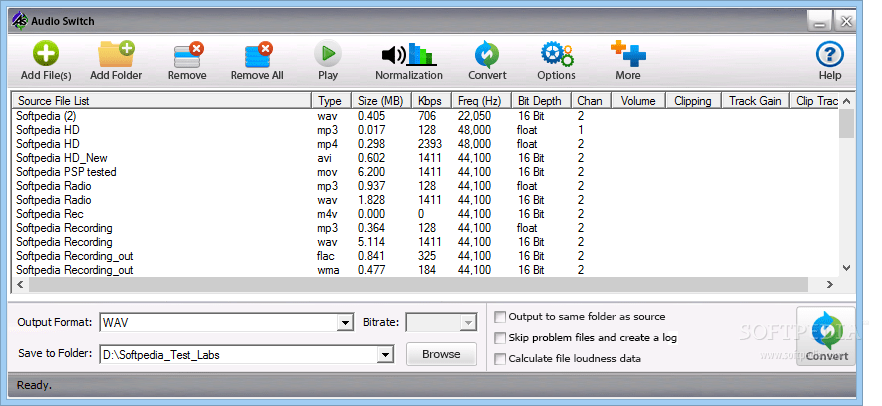Select the Softpedia HD mp3 row

(425, 130)
